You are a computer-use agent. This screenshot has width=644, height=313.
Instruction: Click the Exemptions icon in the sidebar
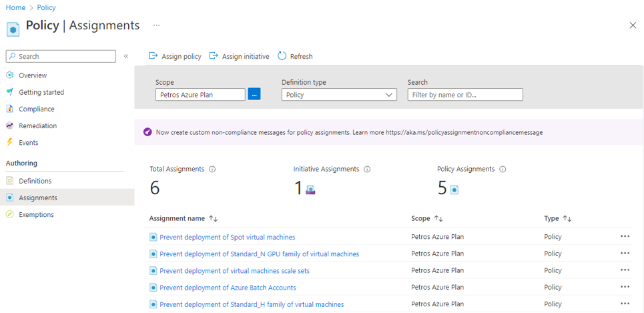(10, 214)
